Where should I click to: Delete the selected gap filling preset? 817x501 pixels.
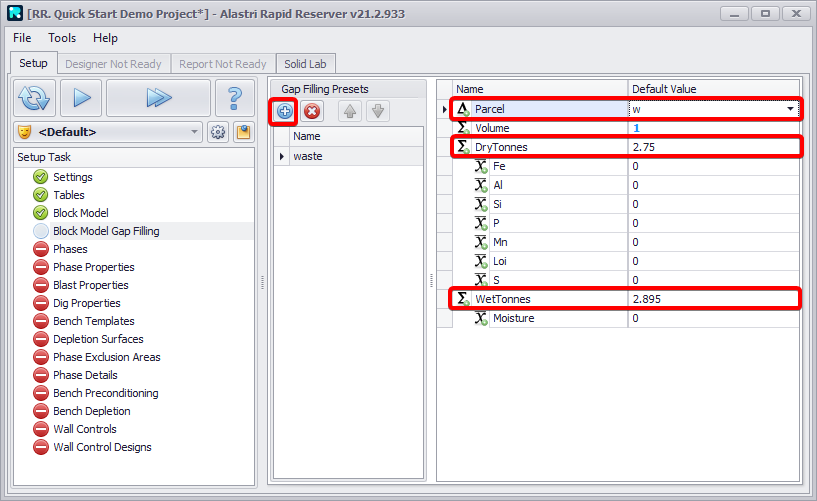(x=312, y=111)
